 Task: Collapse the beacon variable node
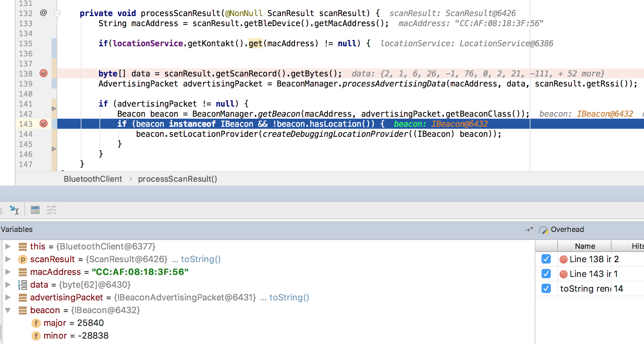[8, 310]
